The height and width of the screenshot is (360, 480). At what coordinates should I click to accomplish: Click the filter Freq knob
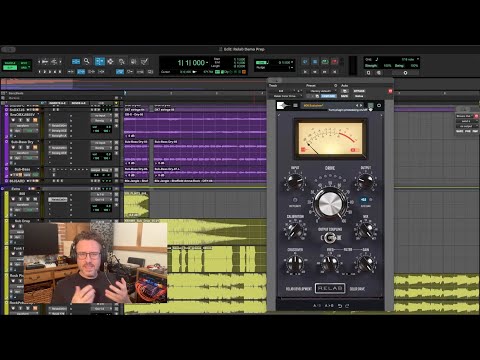[330, 263]
